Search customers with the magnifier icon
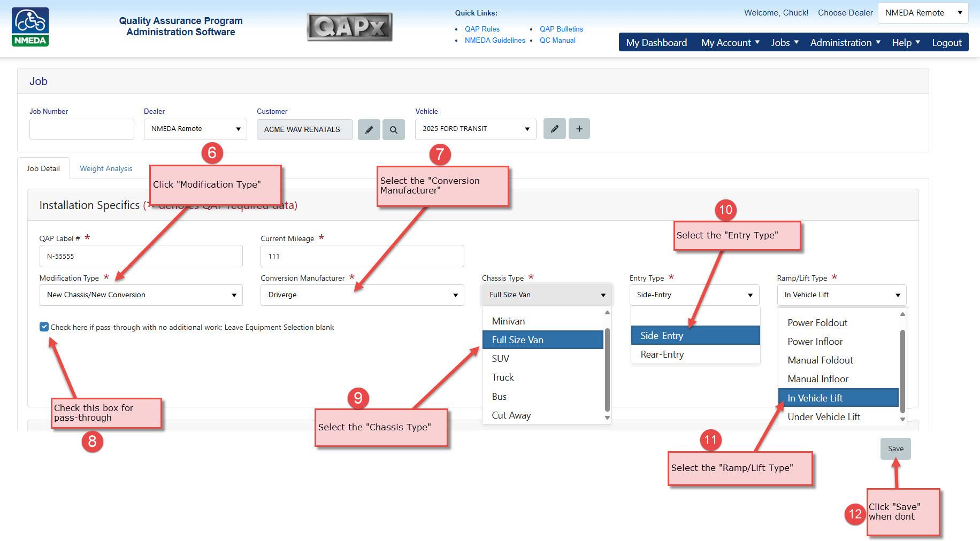This screenshot has height=541, width=980. coord(394,129)
